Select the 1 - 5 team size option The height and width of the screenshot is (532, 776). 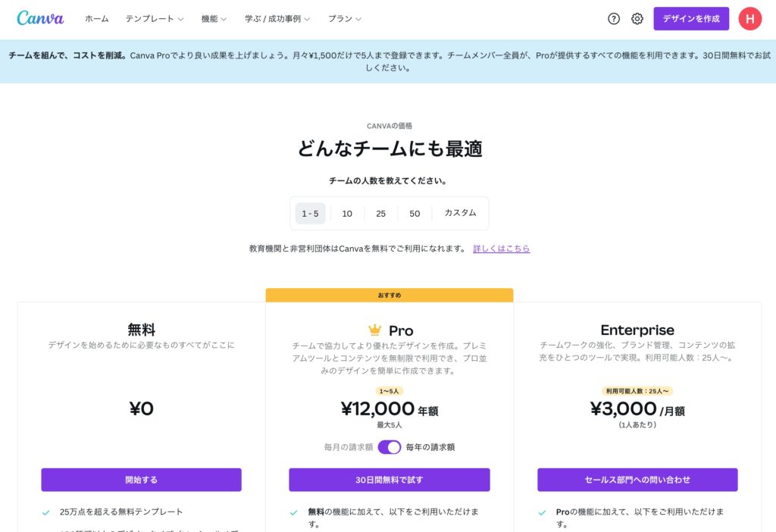[x=310, y=213]
